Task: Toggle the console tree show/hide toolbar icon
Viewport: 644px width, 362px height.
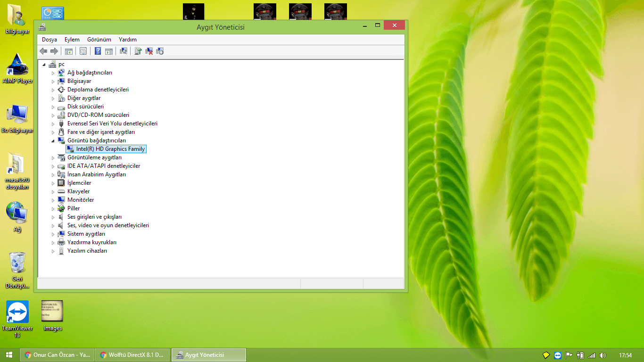Action: pyautogui.click(x=69, y=51)
